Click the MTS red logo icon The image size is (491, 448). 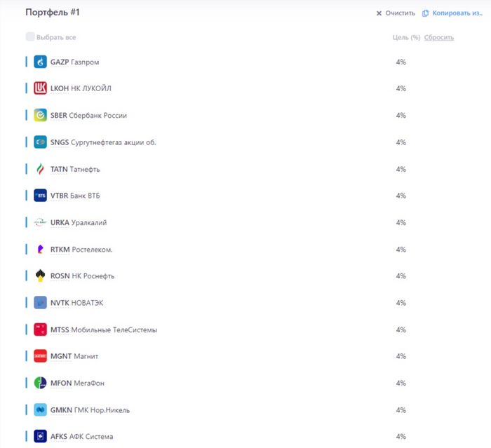pyautogui.click(x=40, y=330)
